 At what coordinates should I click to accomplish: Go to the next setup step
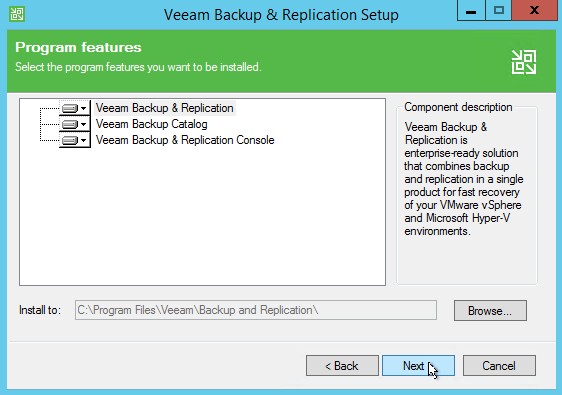click(418, 366)
